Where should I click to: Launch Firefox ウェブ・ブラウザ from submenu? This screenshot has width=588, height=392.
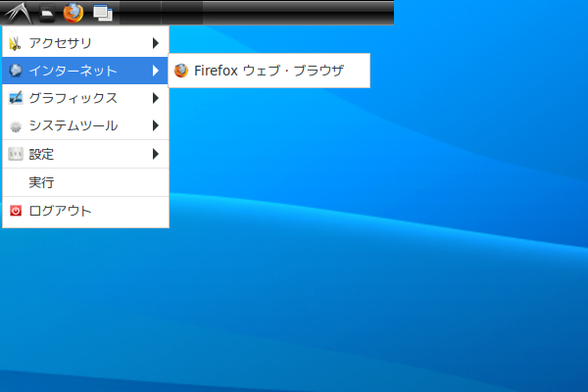(x=269, y=71)
